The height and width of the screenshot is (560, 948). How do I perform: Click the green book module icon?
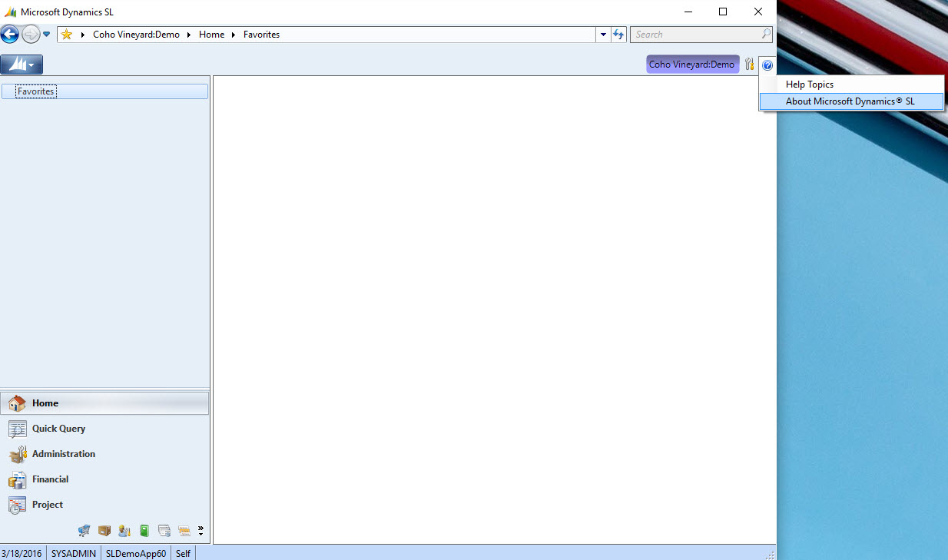[x=144, y=530]
